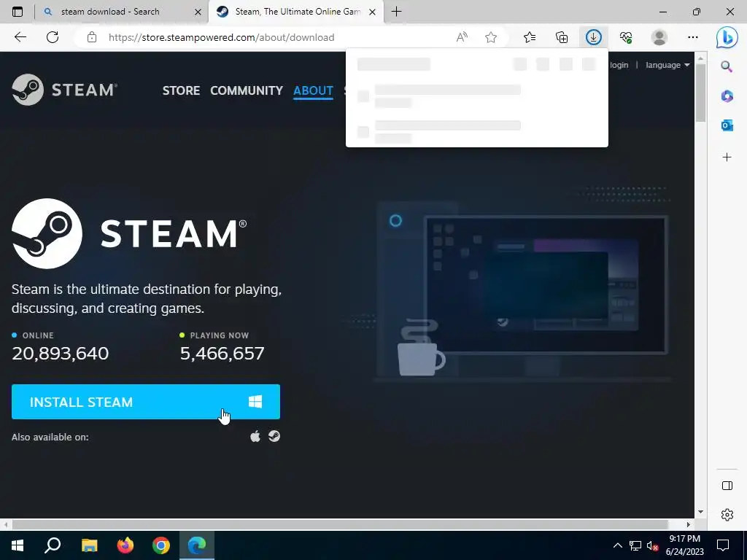
Task: Open the notification center icon
Action: click(x=723, y=545)
